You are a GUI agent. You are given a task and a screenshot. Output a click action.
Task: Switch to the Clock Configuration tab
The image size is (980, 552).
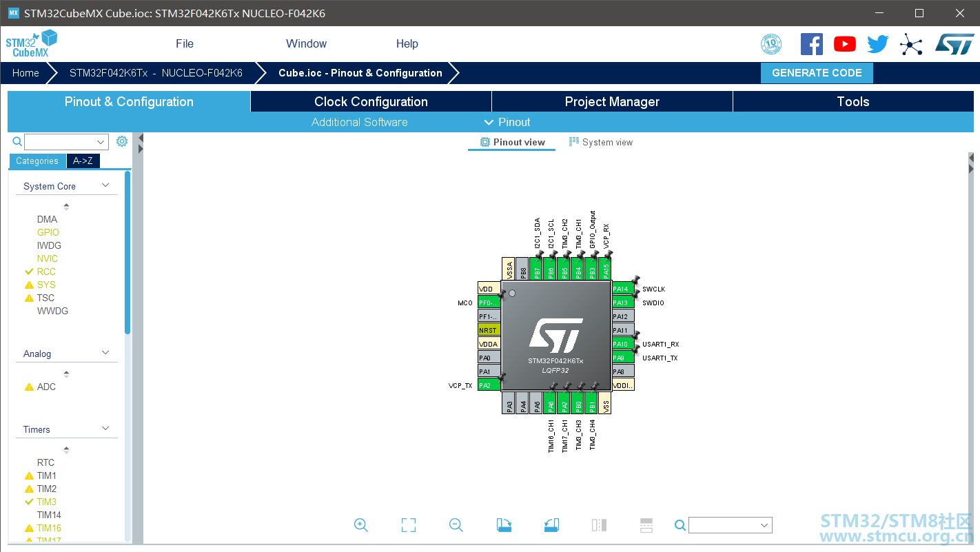pyautogui.click(x=371, y=101)
